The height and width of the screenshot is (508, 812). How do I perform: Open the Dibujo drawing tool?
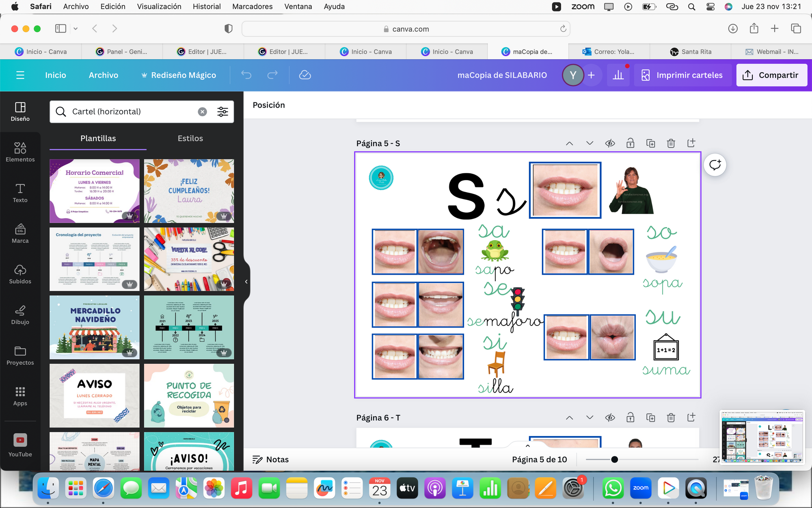20,315
